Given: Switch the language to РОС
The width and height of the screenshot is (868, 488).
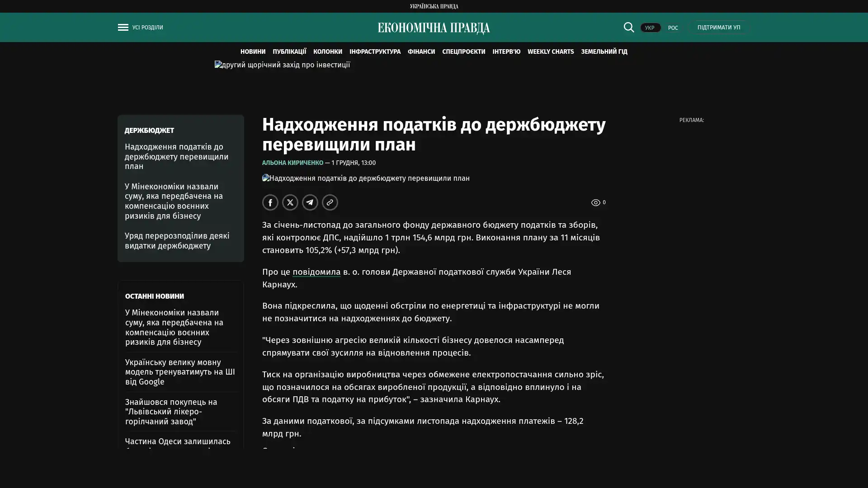Looking at the screenshot, I should click(673, 28).
